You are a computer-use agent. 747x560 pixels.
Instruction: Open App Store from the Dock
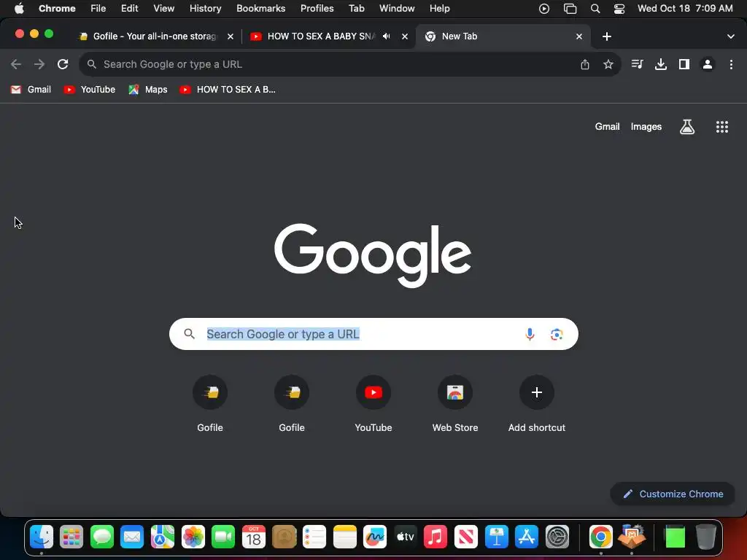click(527, 537)
